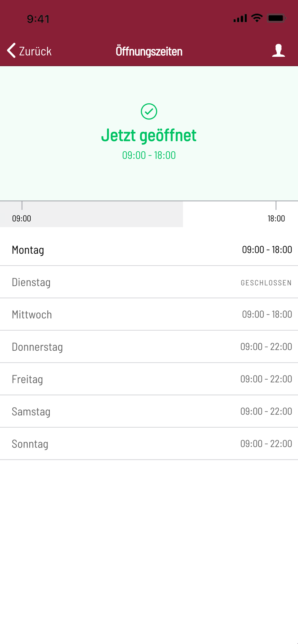
Task: Tap the Jetzt geöffnet status heading
Action: (149, 135)
